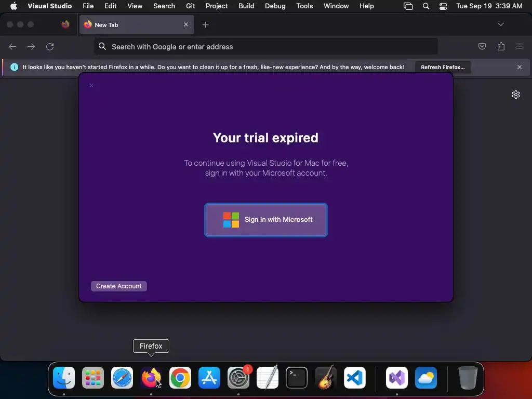Expand the Firefox list all tabs chevron
The height and width of the screenshot is (399, 532).
pyautogui.click(x=500, y=24)
